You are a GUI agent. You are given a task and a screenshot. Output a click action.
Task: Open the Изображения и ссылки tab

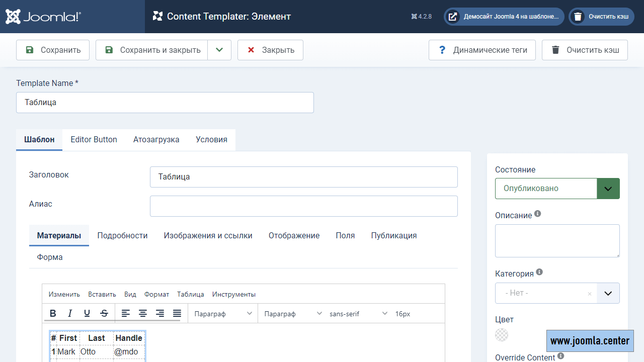point(208,235)
